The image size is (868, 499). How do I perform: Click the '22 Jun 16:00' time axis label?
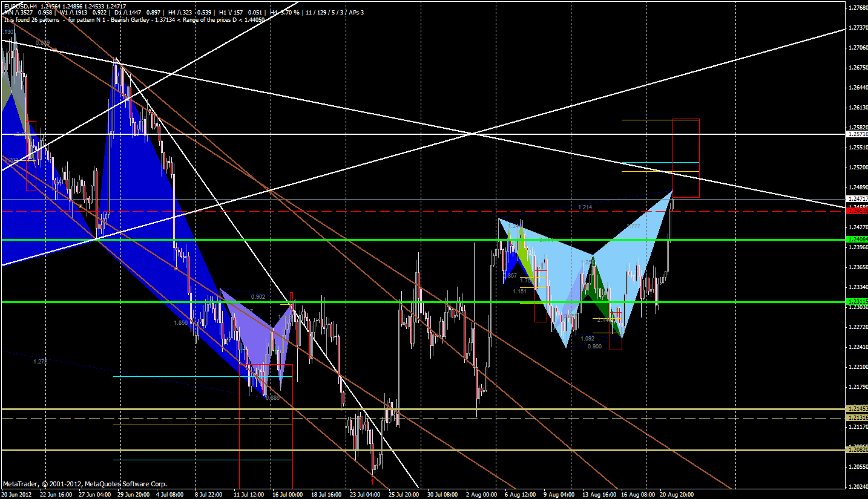tap(57, 494)
